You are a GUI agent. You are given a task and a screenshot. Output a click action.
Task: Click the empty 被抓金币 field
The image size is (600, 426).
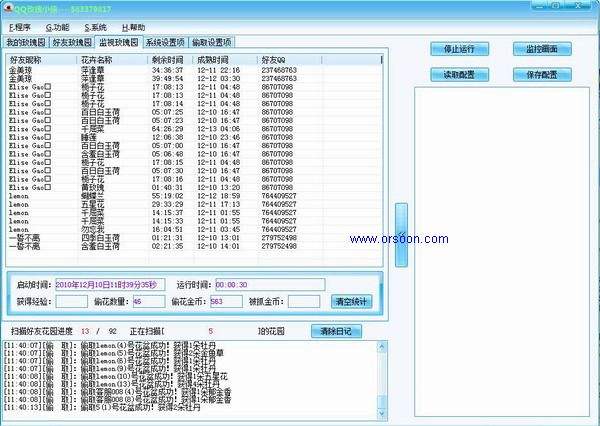(x=304, y=302)
